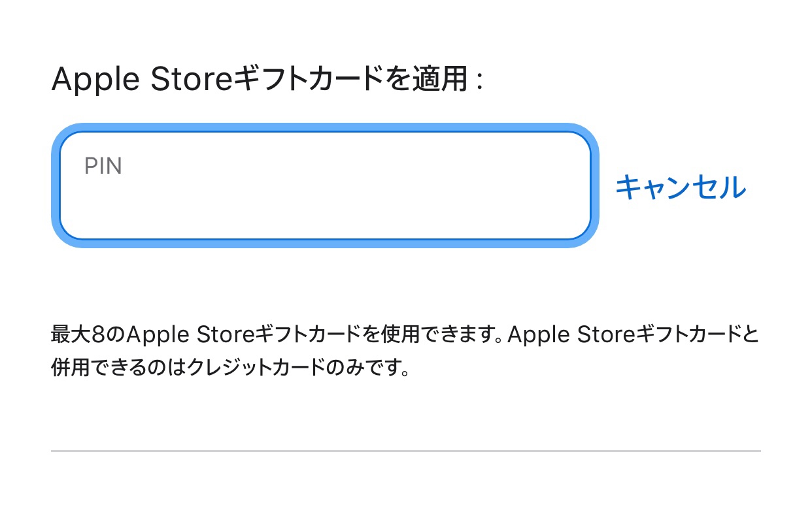
Task: Dismiss gift card entry via キャンセル
Action: pyautogui.click(x=681, y=187)
